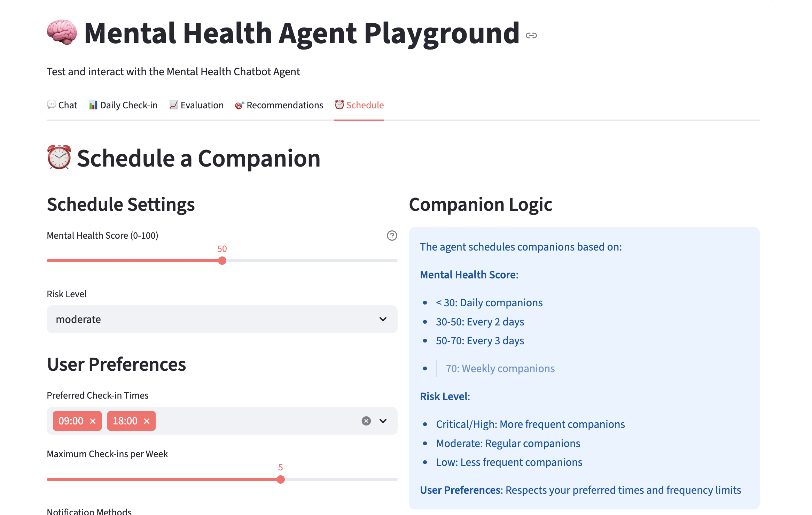Click the speech bubble Chat icon

[51, 105]
